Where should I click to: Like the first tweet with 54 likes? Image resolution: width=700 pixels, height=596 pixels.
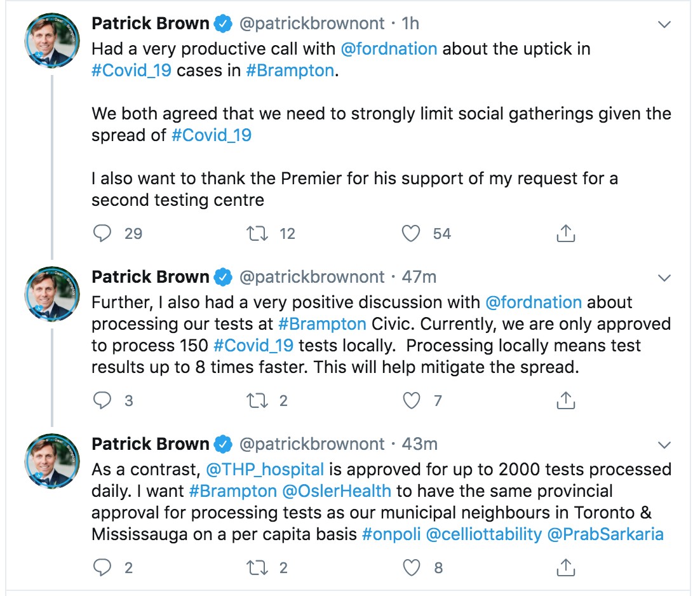coord(411,233)
